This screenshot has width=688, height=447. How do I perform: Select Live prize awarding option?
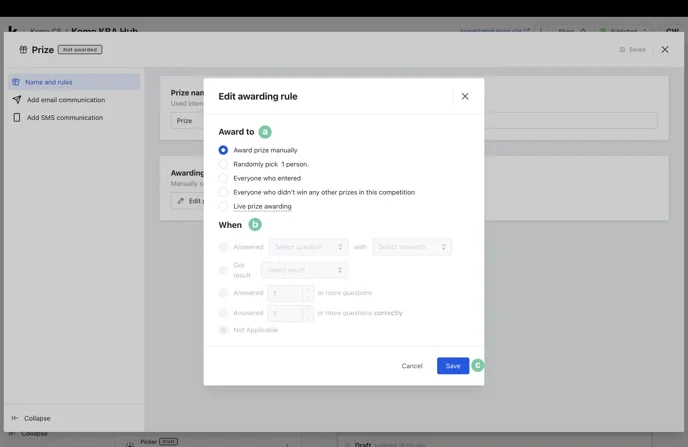pyautogui.click(x=223, y=206)
